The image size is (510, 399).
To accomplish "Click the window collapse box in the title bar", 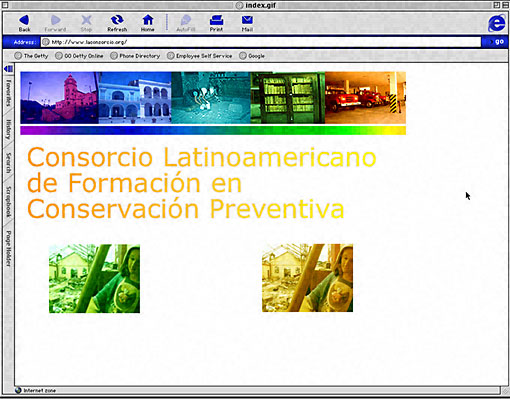I will coord(504,5).
